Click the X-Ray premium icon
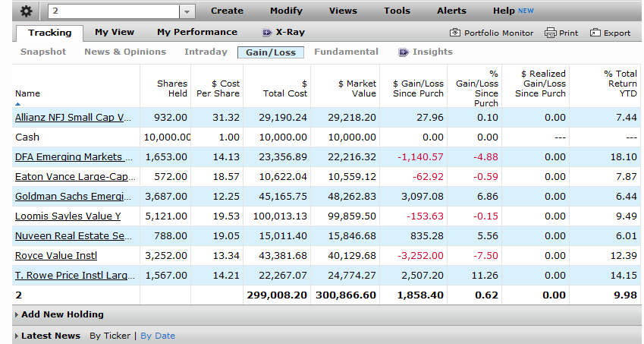The height and width of the screenshot is (344, 644). (x=267, y=33)
